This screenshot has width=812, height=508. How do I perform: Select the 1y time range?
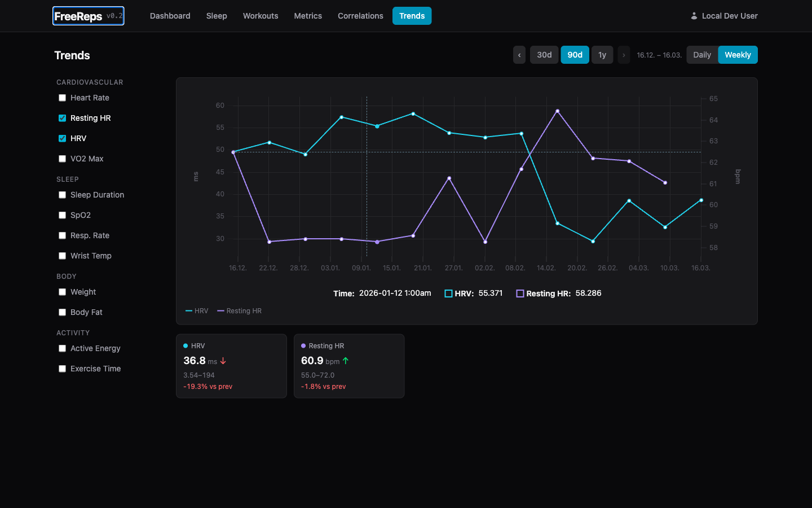(x=602, y=55)
